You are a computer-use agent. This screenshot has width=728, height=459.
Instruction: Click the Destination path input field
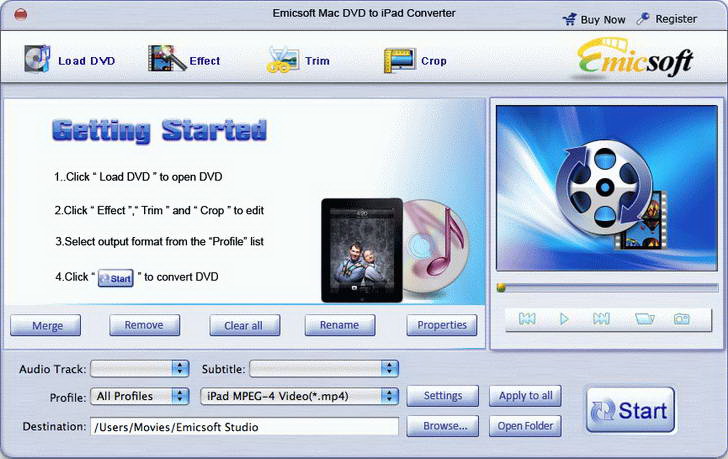(244, 427)
